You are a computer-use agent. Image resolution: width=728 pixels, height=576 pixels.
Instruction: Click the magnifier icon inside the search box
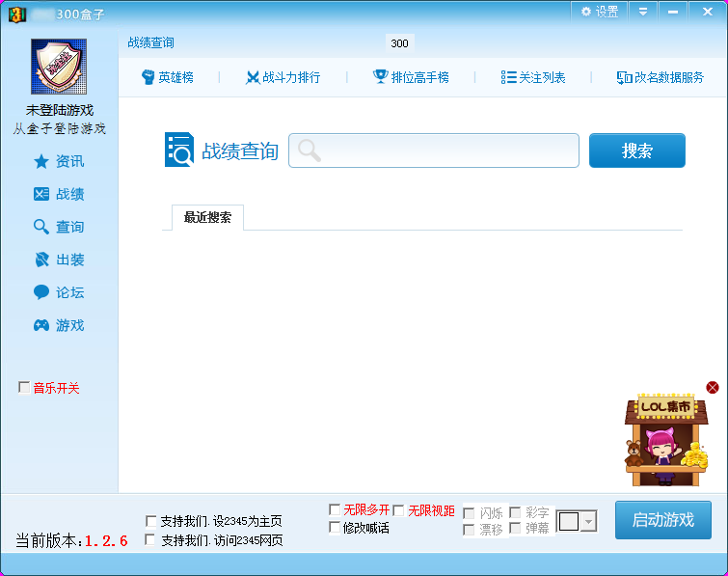(310, 151)
